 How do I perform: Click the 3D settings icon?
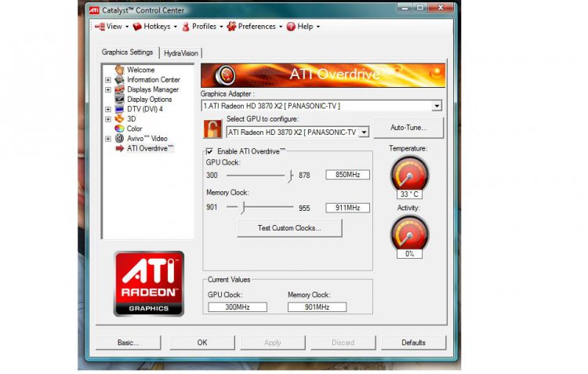coord(120,119)
